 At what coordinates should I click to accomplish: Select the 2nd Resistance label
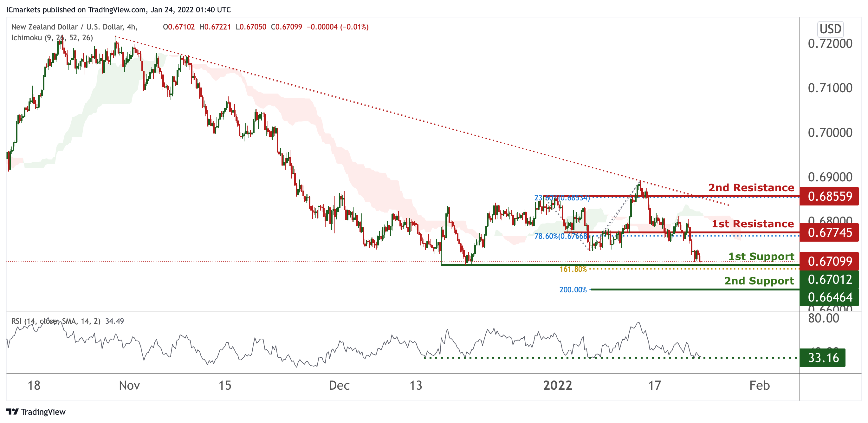pos(751,187)
